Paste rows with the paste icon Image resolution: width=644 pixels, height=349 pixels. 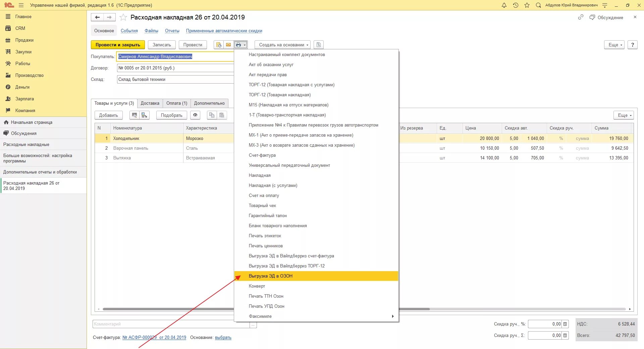tap(222, 115)
